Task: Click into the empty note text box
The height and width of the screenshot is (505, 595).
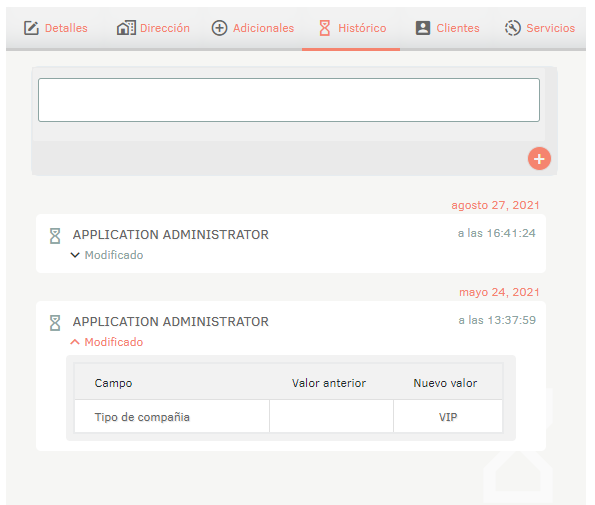Action: [x=289, y=100]
